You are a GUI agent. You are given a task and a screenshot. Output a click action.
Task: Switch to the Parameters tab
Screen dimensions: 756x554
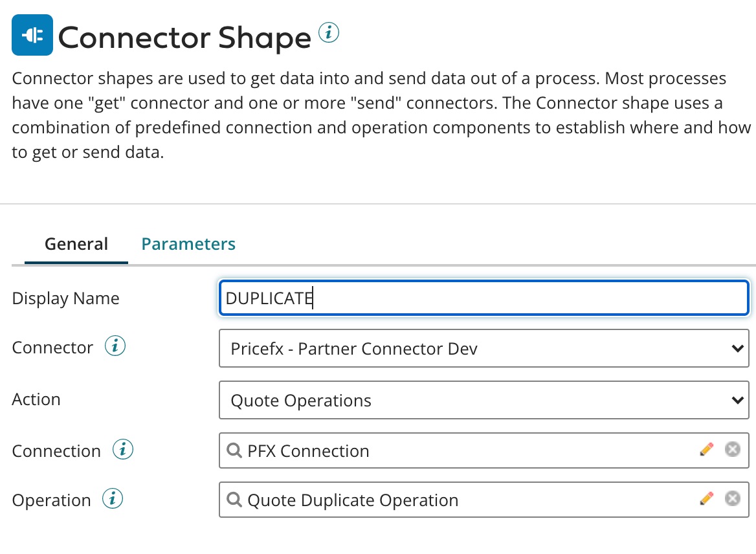(188, 244)
